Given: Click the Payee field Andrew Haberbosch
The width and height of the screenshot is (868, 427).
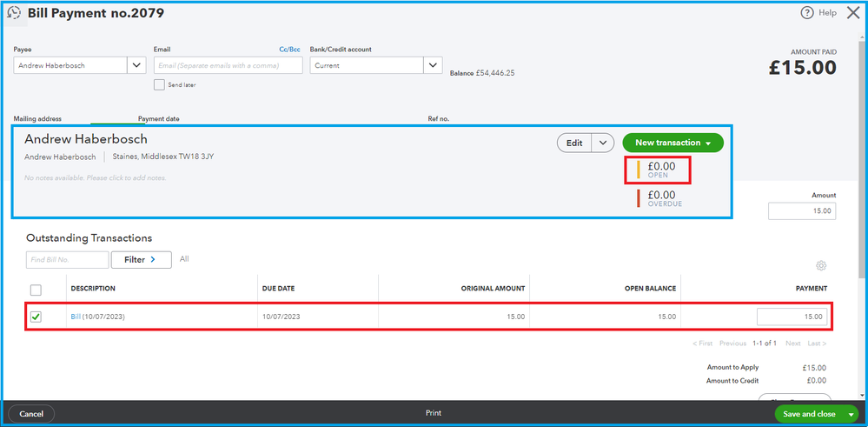Looking at the screenshot, I should pyautogui.click(x=70, y=65).
